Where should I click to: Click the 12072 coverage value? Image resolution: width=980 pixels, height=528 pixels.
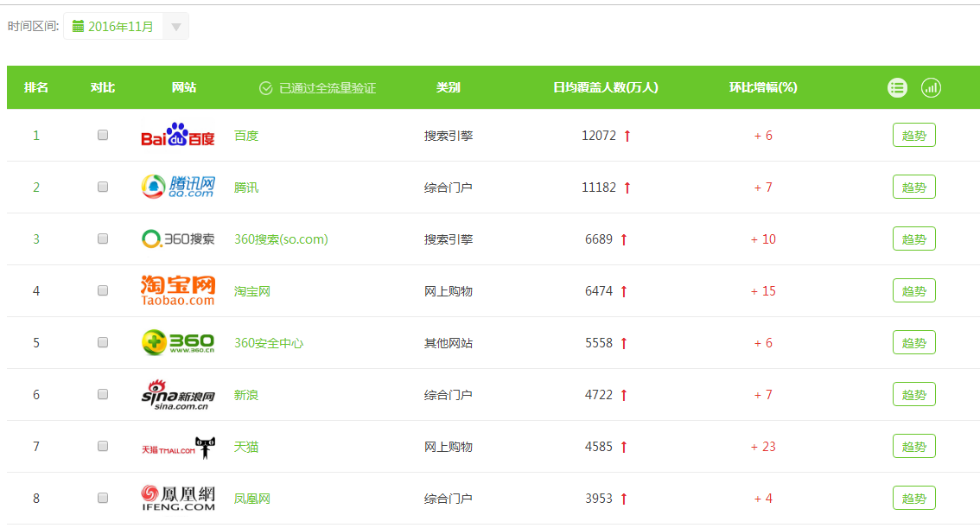[x=599, y=136]
